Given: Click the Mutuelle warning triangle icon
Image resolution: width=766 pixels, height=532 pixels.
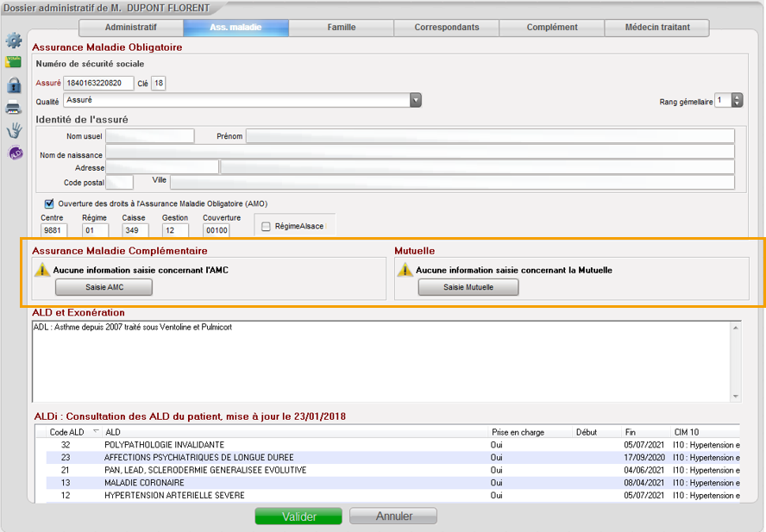Looking at the screenshot, I should [405, 270].
